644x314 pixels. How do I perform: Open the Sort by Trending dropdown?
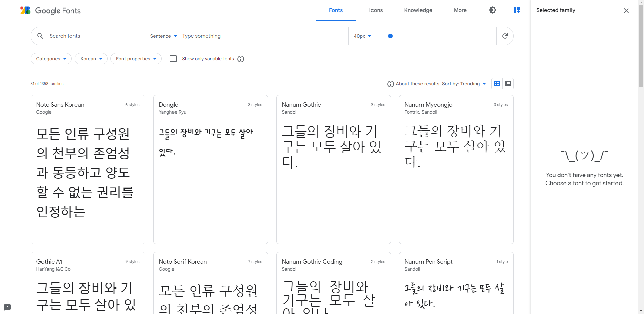click(464, 84)
